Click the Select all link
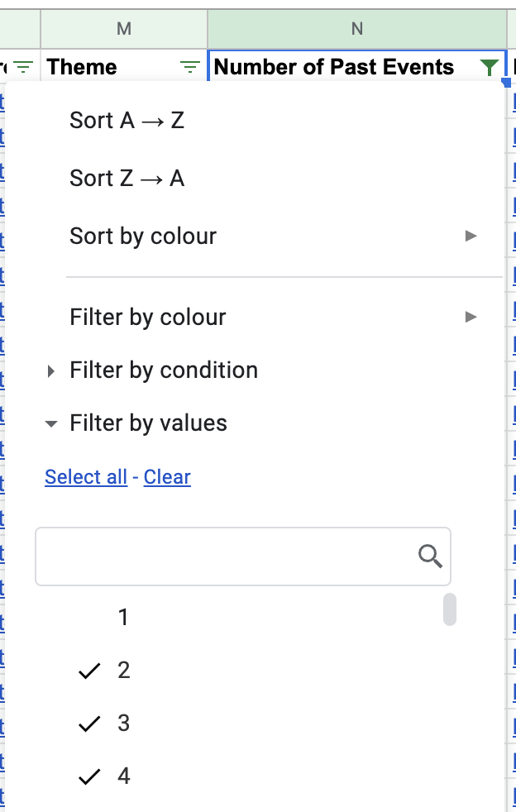 tap(86, 477)
